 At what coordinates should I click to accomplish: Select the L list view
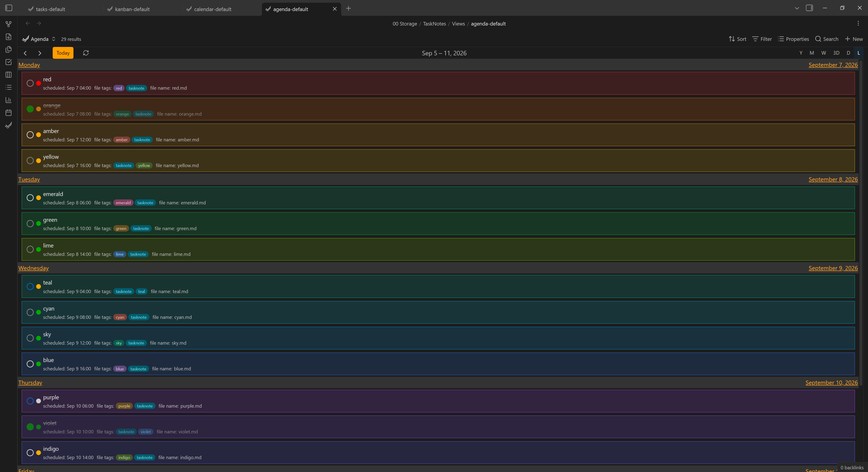[859, 53]
